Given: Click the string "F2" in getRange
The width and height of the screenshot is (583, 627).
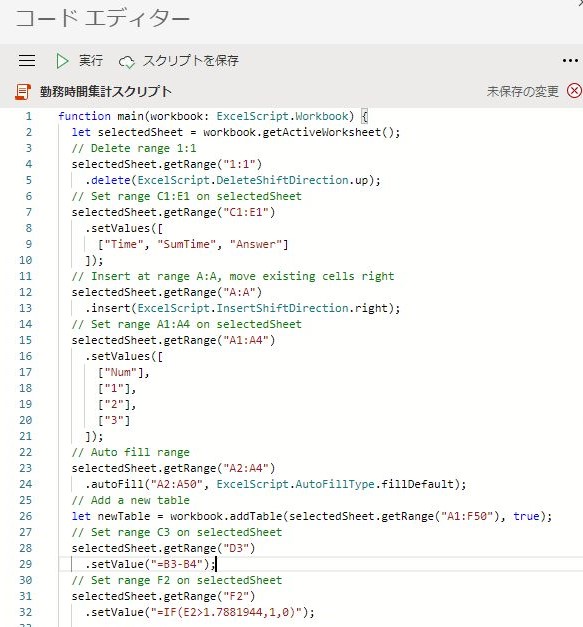Looking at the screenshot, I should click(x=236, y=596).
